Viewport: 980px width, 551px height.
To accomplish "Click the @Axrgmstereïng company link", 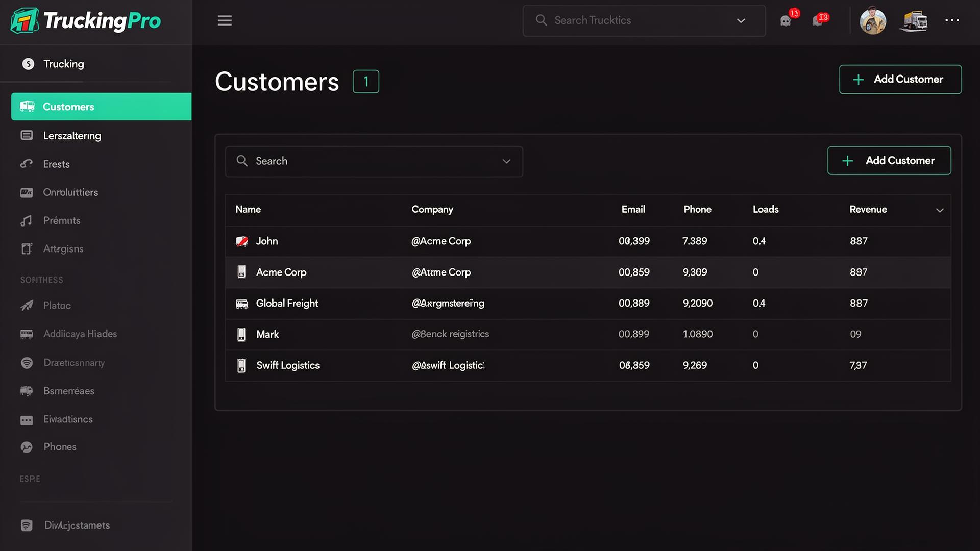I will click(x=448, y=304).
